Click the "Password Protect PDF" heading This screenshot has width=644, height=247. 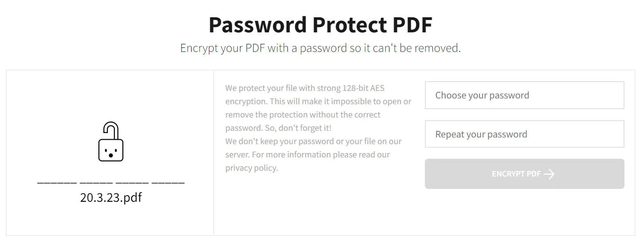click(320, 25)
